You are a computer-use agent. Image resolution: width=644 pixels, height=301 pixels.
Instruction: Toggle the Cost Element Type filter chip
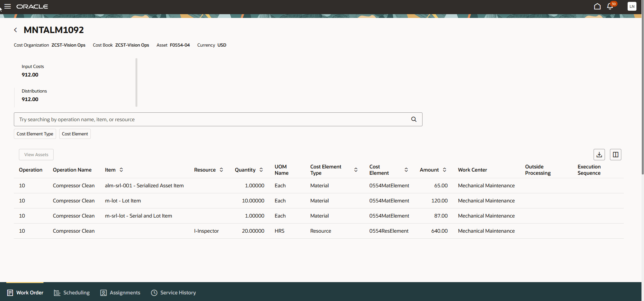click(x=35, y=134)
